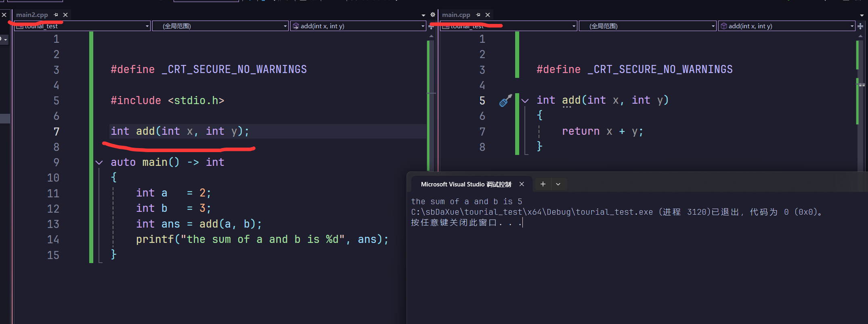Open a new terminal tab with plus icon
Viewport: 868px width, 324px height.
(543, 184)
